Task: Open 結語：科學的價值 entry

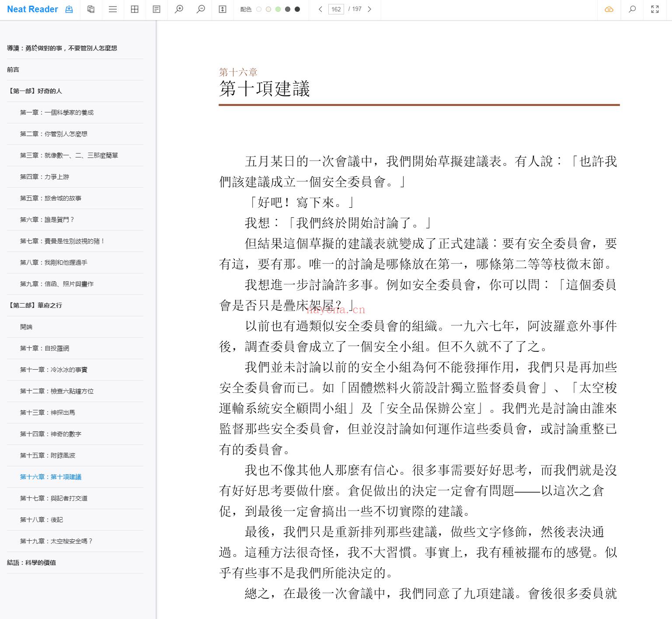Action: pos(31,563)
